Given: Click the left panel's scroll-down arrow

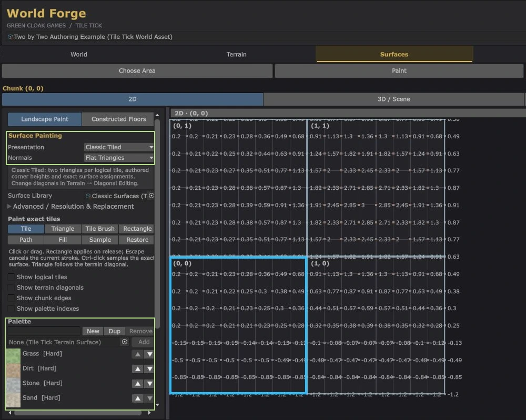Looking at the screenshot, I should click(x=157, y=405).
